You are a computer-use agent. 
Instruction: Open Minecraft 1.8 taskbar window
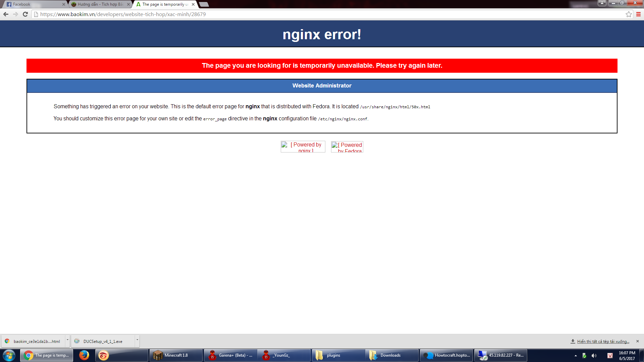pos(176,355)
